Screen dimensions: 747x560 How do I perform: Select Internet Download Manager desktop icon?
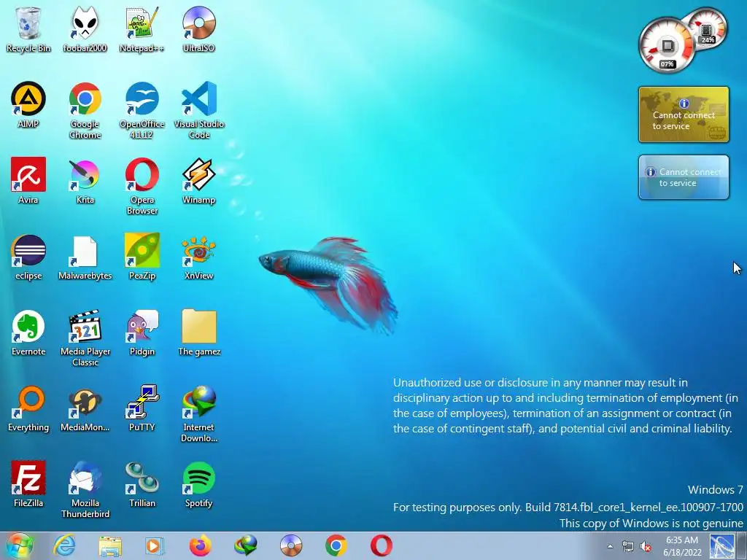tap(198, 414)
